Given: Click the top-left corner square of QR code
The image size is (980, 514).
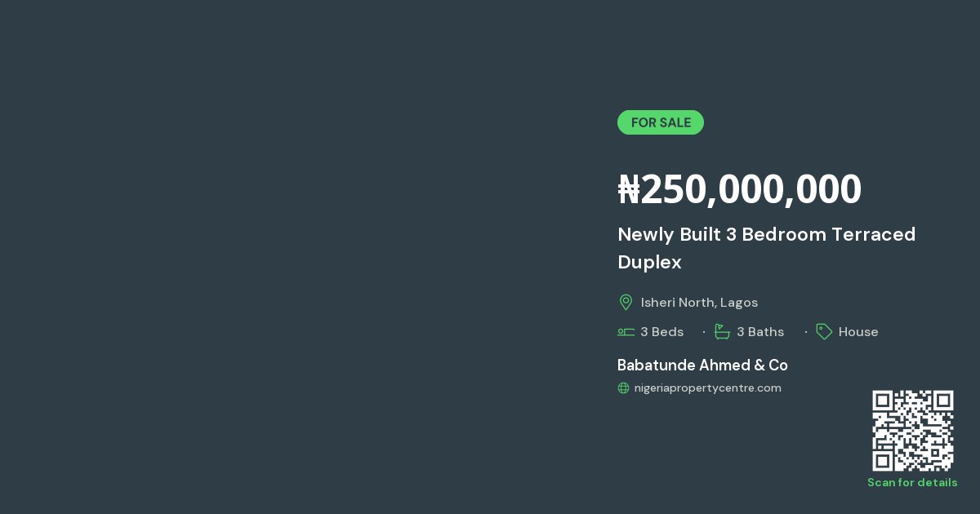Looking at the screenshot, I should click(883, 401).
